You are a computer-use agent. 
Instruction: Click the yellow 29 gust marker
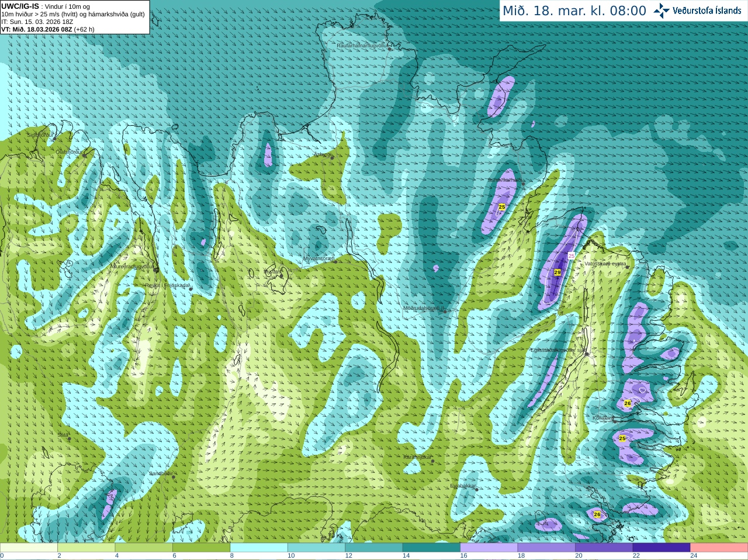tap(557, 272)
